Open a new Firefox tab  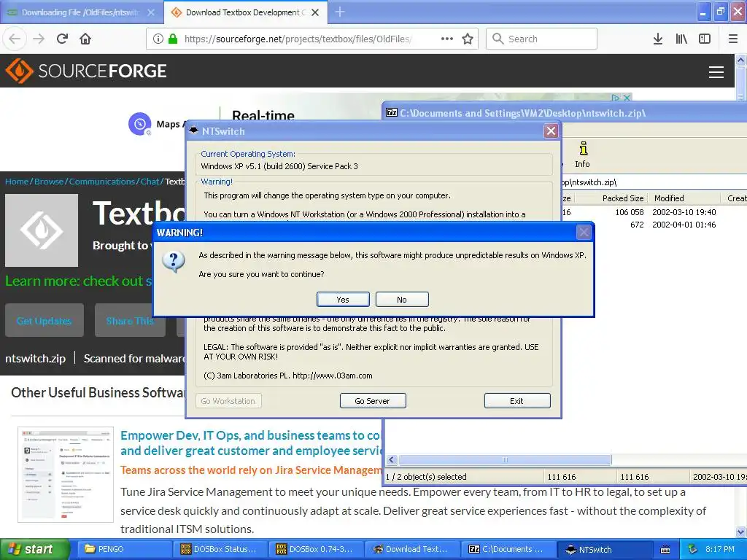click(x=340, y=12)
